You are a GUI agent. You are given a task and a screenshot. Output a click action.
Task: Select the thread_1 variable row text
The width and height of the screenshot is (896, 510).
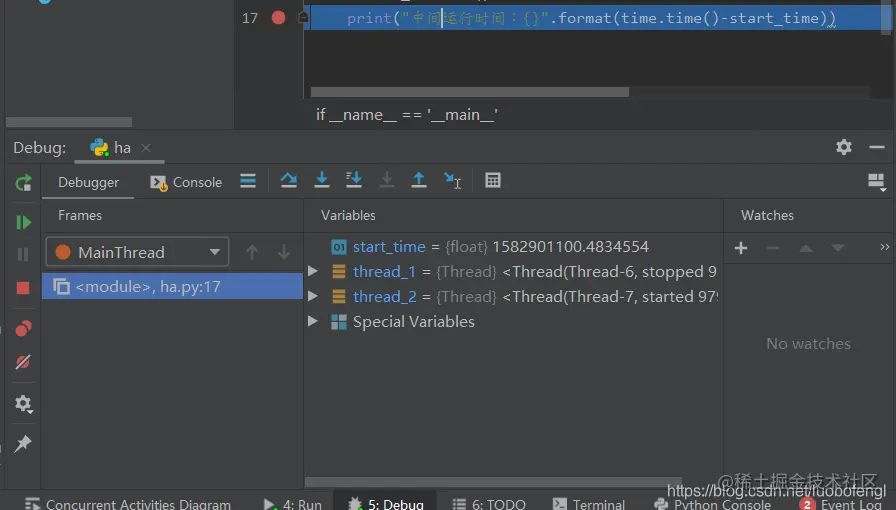[x=534, y=272]
